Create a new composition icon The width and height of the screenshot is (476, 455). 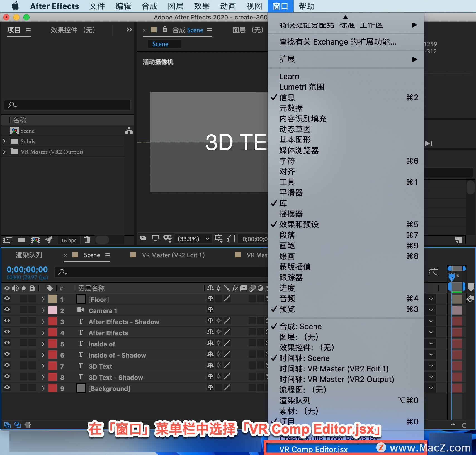coord(35,240)
